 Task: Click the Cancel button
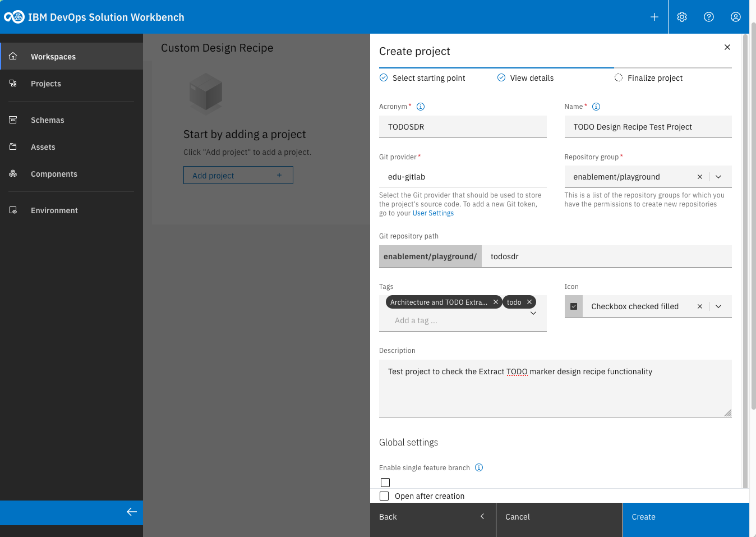pos(559,520)
